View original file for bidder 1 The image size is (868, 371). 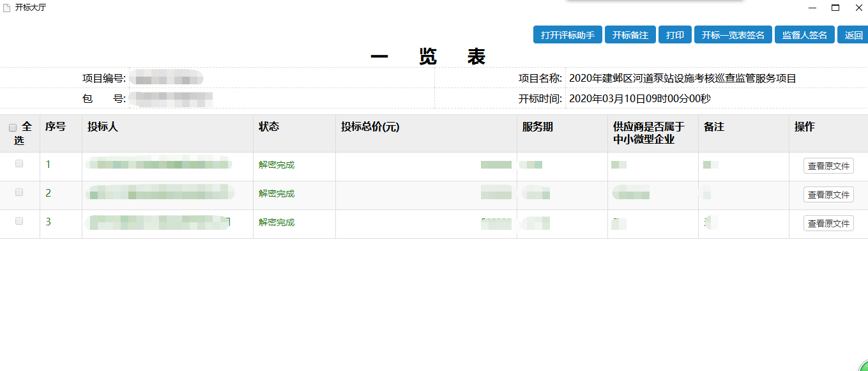[828, 166]
